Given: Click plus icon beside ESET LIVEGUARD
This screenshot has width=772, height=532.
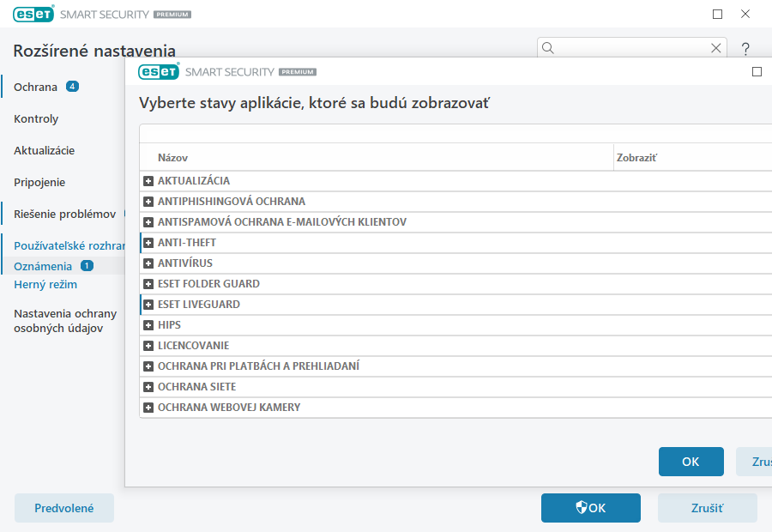Looking at the screenshot, I should coord(148,305).
